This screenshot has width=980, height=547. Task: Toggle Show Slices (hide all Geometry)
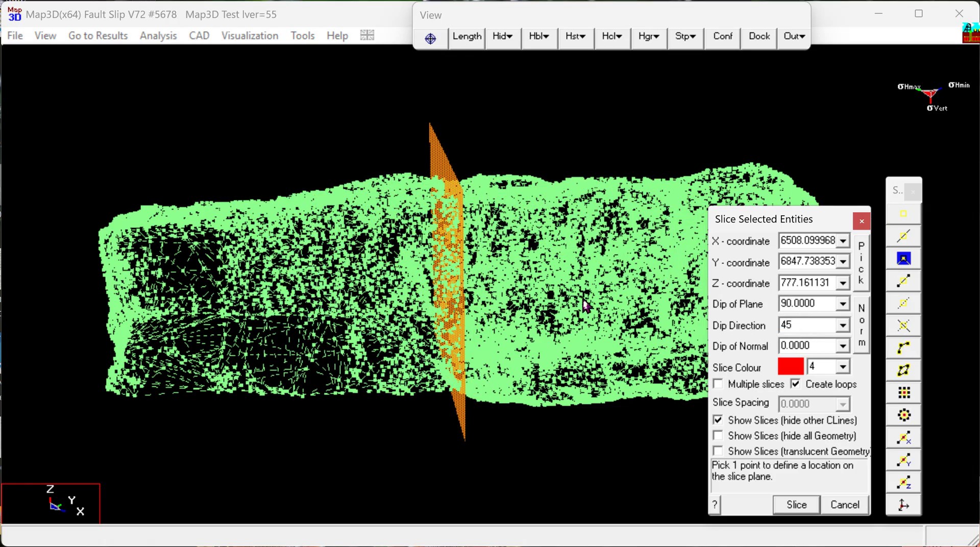pos(718,436)
